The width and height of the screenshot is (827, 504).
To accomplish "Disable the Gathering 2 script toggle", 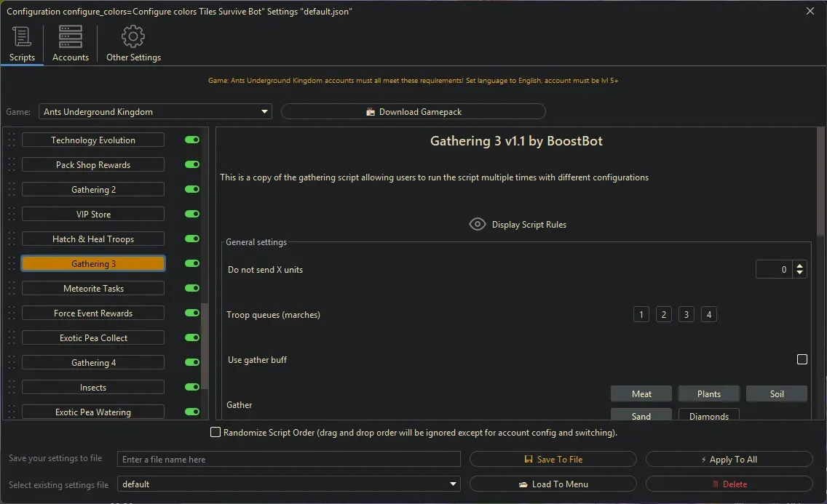I will point(192,190).
